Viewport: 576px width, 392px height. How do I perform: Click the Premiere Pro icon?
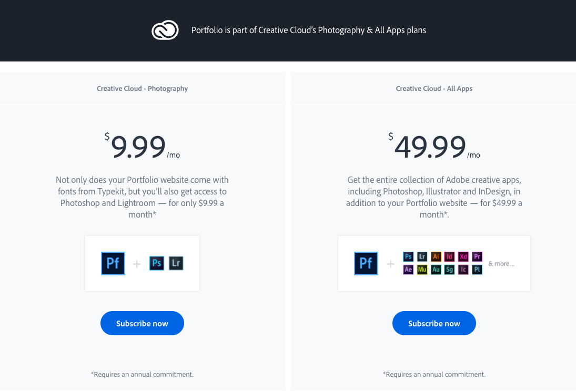[x=477, y=256]
